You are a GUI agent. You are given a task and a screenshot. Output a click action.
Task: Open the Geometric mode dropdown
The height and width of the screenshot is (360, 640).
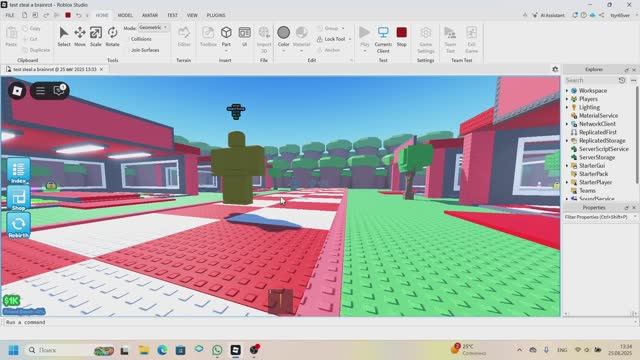153,28
